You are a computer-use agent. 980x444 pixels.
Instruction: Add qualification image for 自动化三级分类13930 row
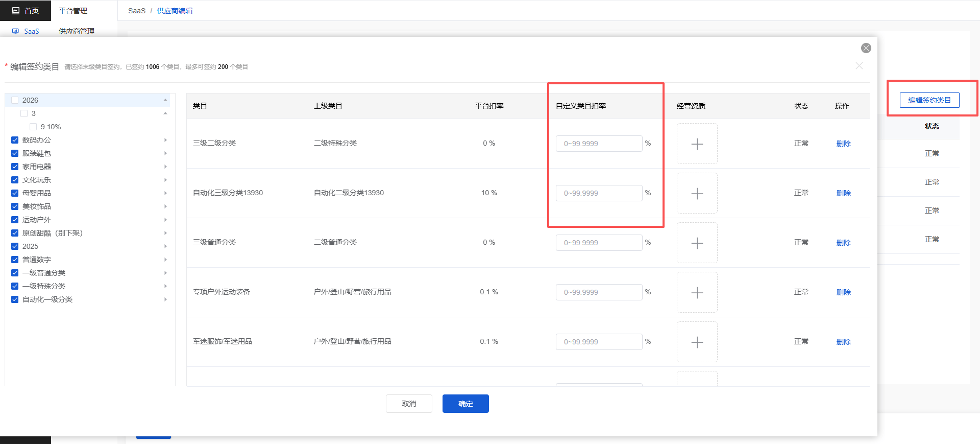697,193
